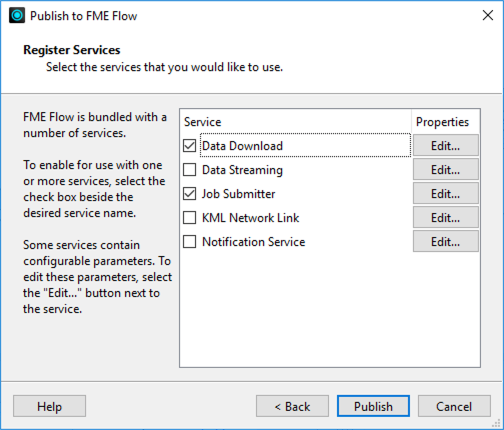Uncheck the Data Download checkbox
Screen dimensions: 504x430
(x=189, y=146)
